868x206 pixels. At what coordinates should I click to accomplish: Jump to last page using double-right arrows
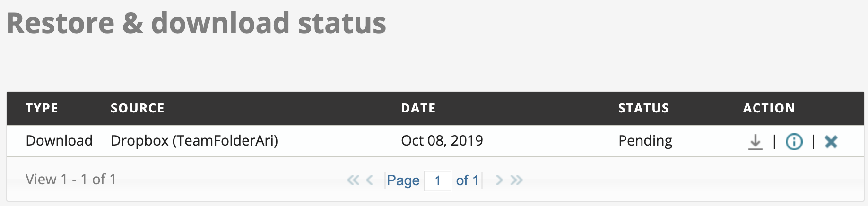point(517,180)
